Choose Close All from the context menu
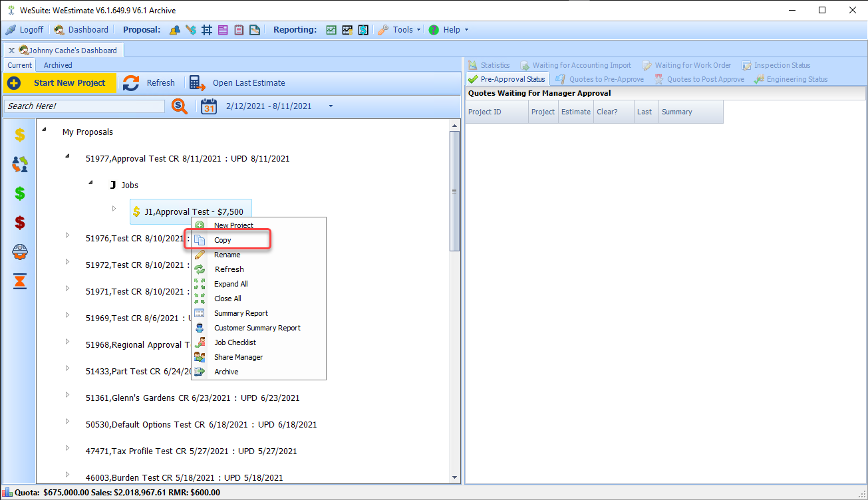This screenshot has height=500, width=868. coord(258,299)
